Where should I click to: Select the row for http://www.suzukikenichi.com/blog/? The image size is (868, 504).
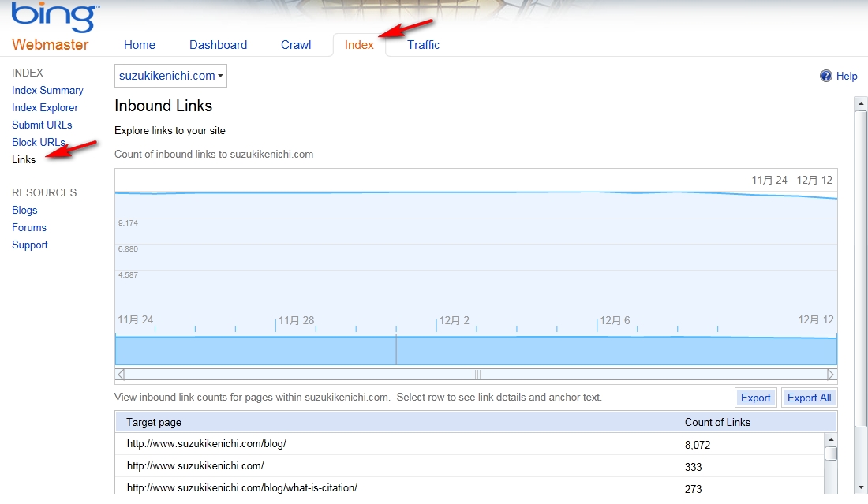470,444
